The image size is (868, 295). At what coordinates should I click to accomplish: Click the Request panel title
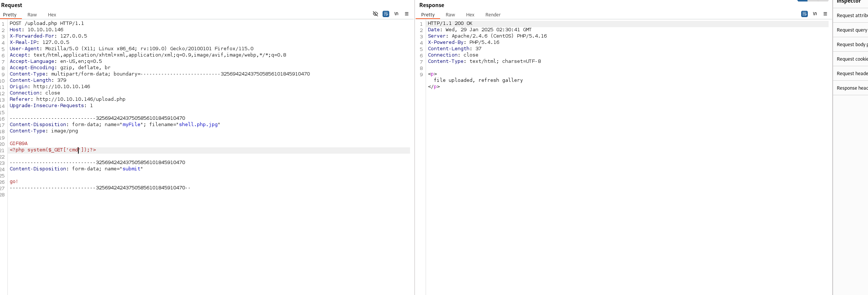point(12,5)
